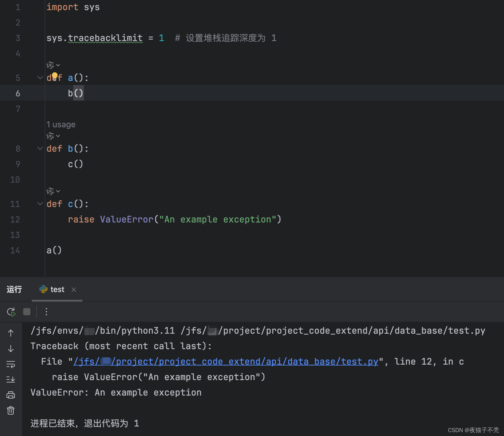Screen dimensions: 504x436
Task: Click line number 14 in gutter
Action: [15, 250]
